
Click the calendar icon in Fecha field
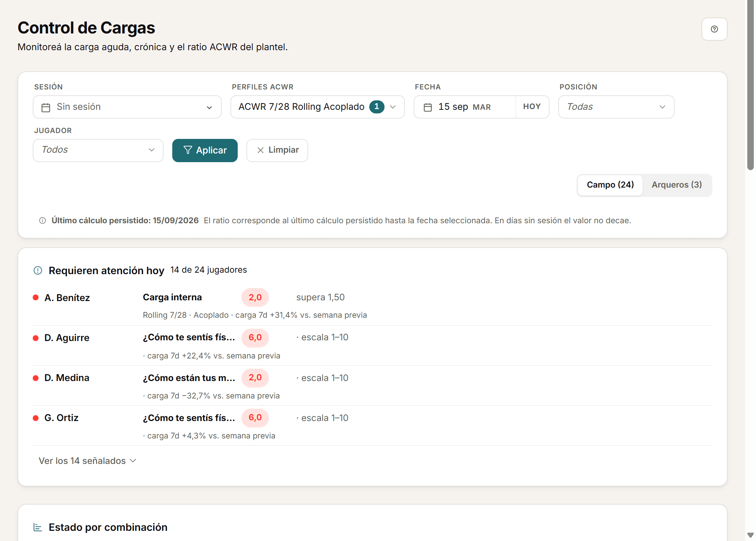(x=428, y=107)
